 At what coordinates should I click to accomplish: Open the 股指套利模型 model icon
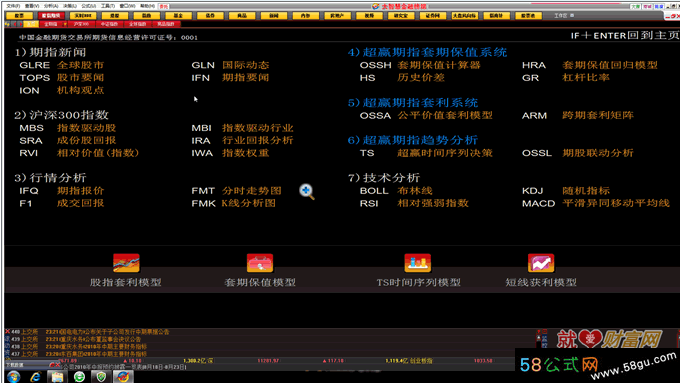click(126, 263)
